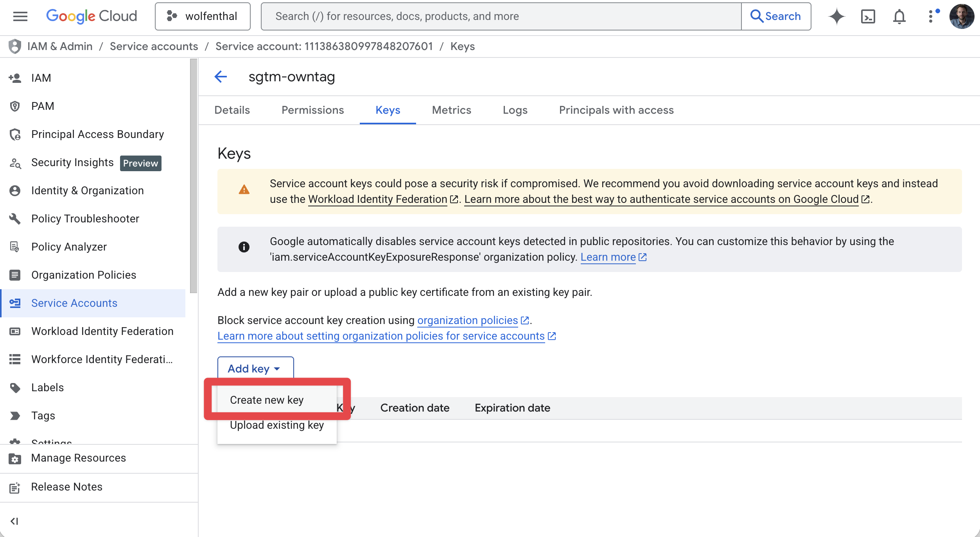Screen dimensions: 980x537
Task: Click into the resources search field
Action: pos(501,16)
